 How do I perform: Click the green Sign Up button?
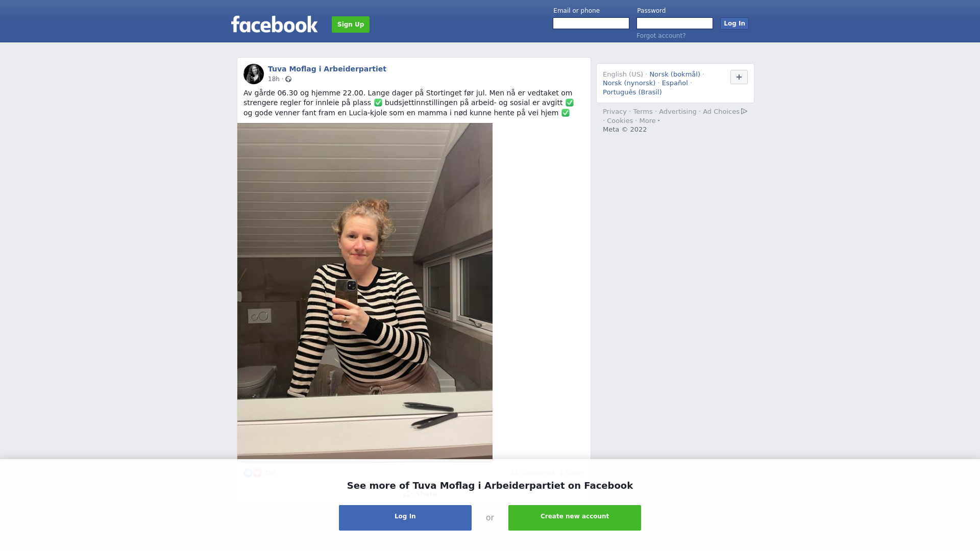pos(351,24)
